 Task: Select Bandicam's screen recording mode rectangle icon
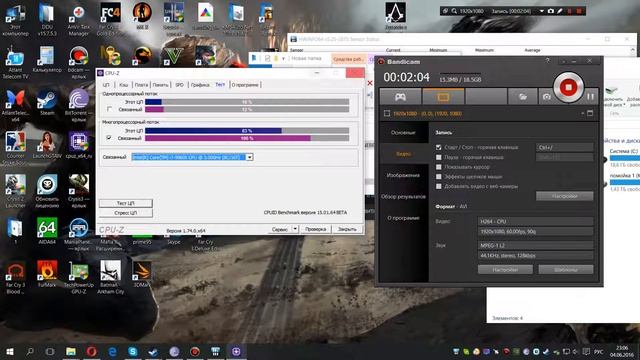pyautogui.click(x=443, y=97)
